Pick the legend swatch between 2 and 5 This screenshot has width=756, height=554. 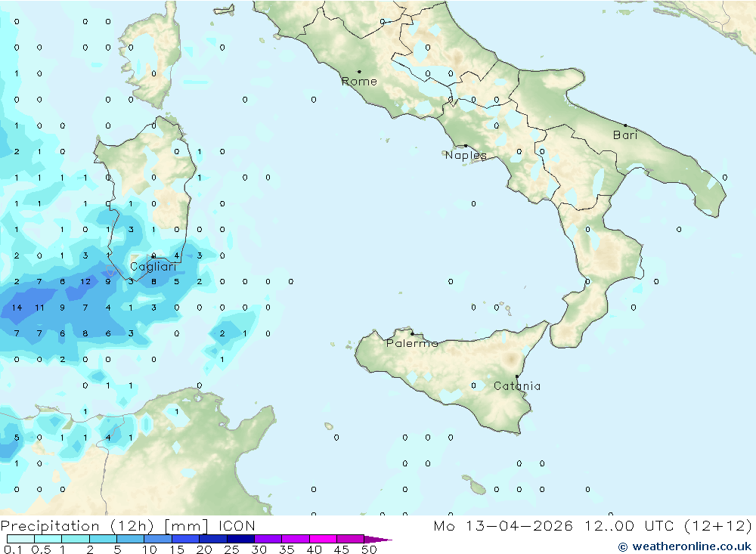[x=103, y=539]
